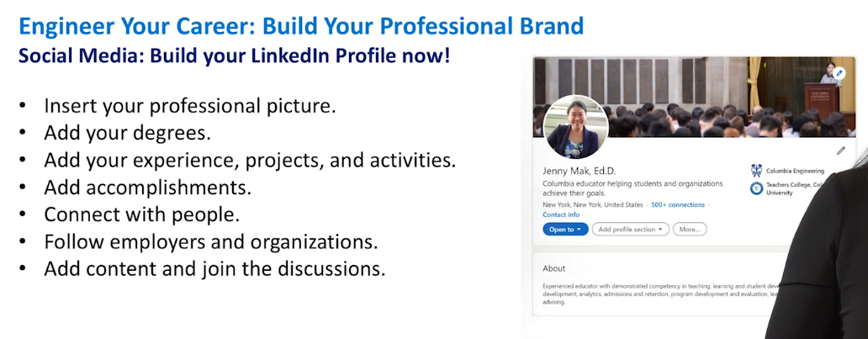Open the 500+ connections link

[x=678, y=205]
